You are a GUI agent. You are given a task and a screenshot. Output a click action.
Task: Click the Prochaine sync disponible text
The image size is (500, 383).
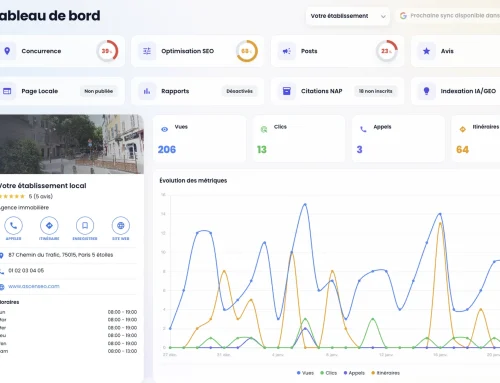455,16
